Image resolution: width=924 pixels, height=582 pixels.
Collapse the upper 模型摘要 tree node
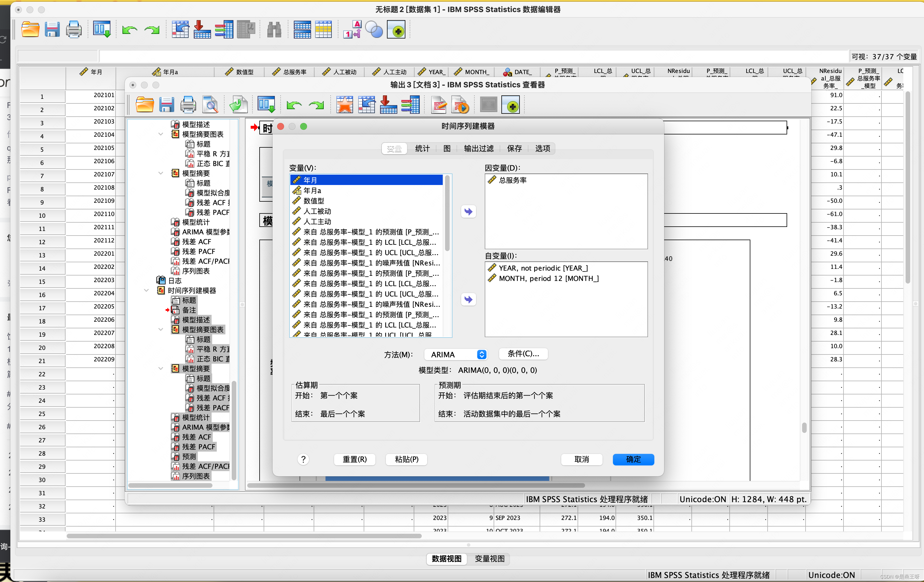(161, 173)
